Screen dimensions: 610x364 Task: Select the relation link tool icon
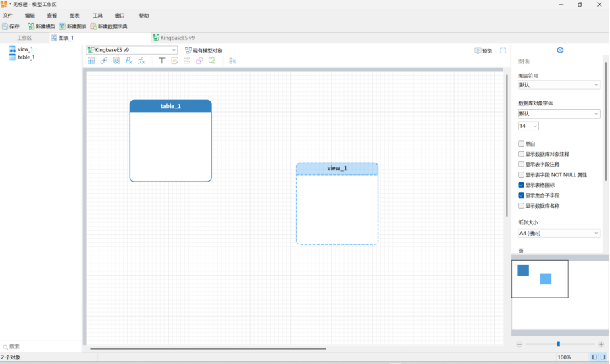click(x=104, y=61)
